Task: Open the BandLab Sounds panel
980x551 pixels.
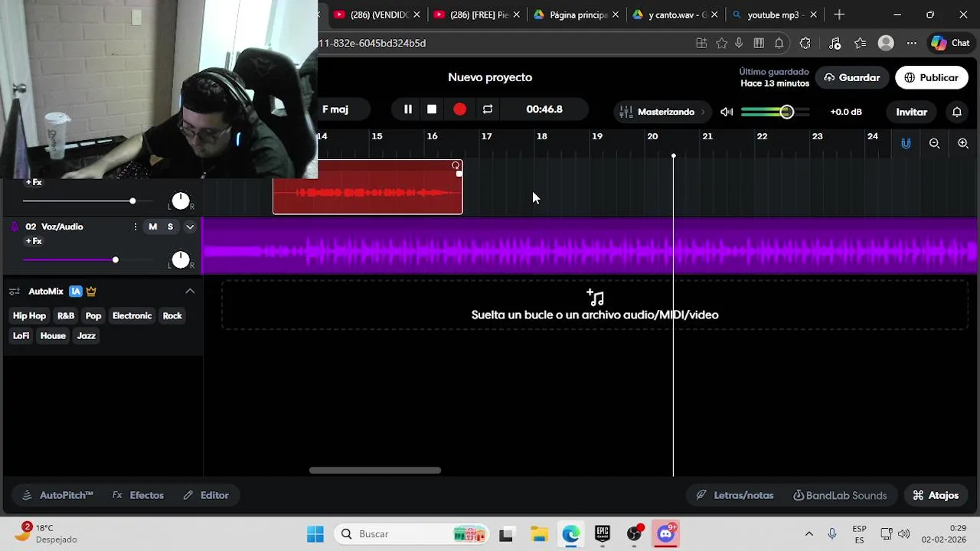Action: [x=840, y=495]
